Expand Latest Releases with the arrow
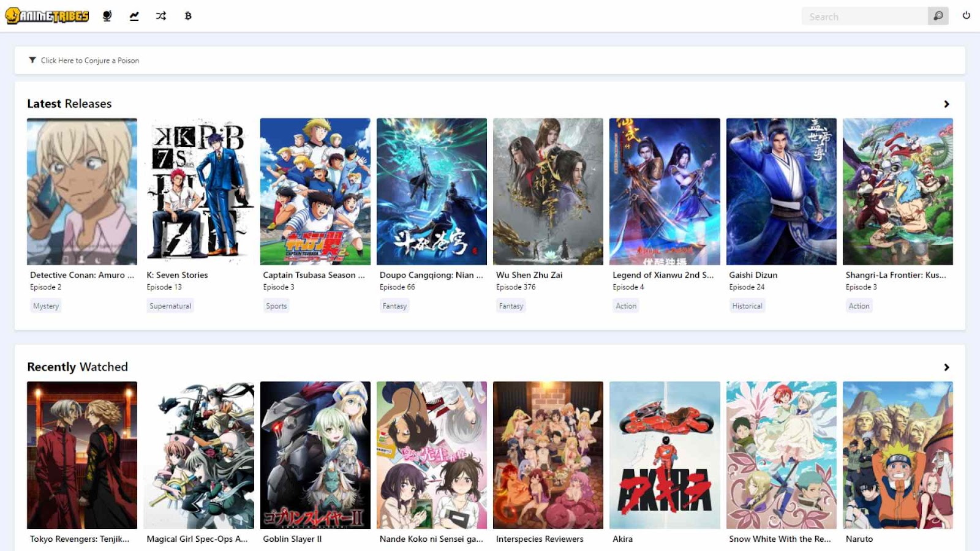The height and width of the screenshot is (551, 980). [946, 104]
